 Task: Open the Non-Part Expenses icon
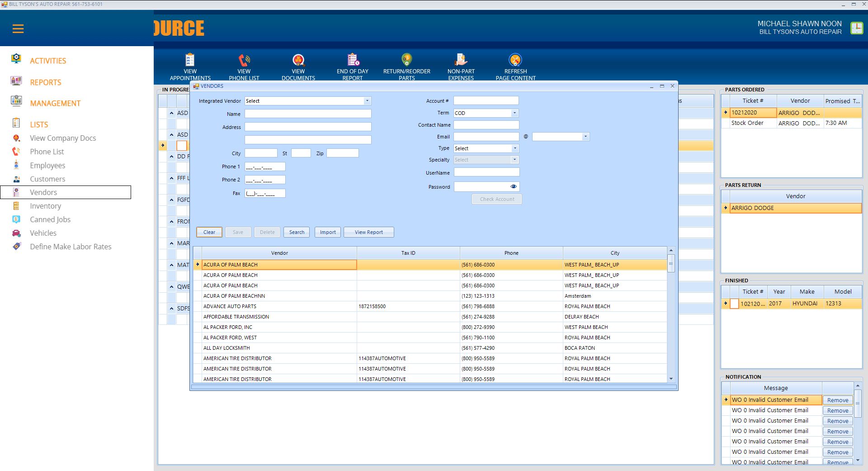[x=461, y=60]
